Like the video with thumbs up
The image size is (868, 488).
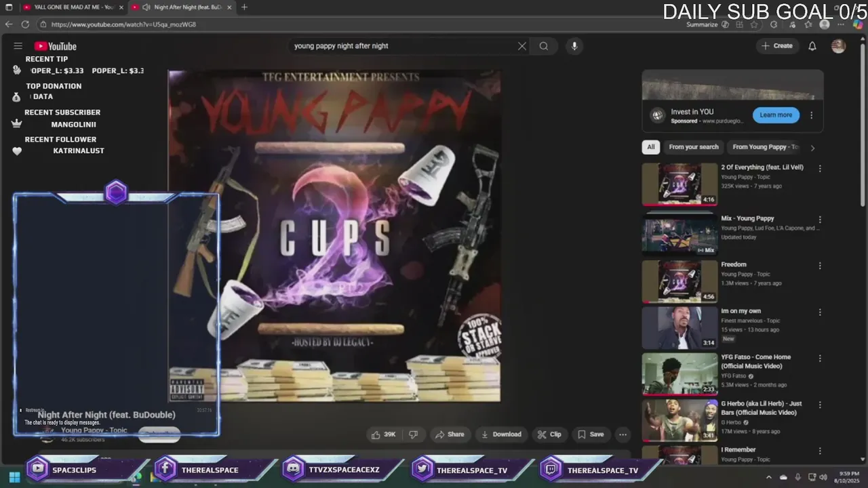pyautogui.click(x=384, y=434)
